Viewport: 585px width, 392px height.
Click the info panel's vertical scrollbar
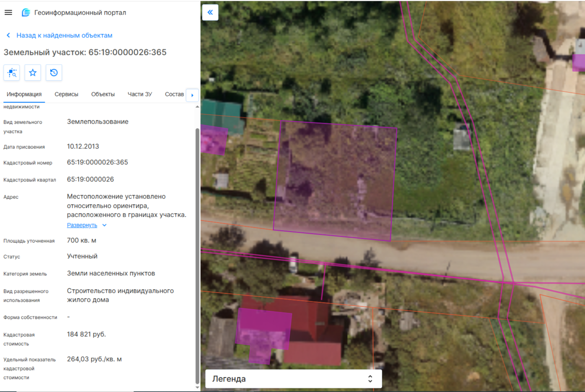tap(197, 256)
